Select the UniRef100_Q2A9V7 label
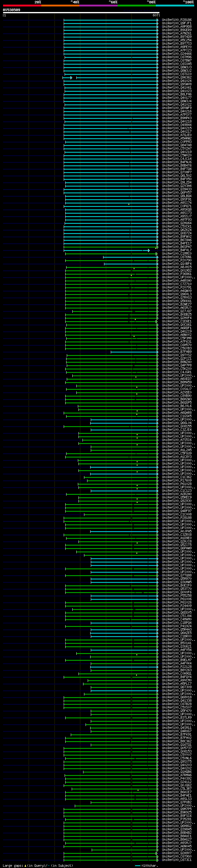 coord(177,853)
